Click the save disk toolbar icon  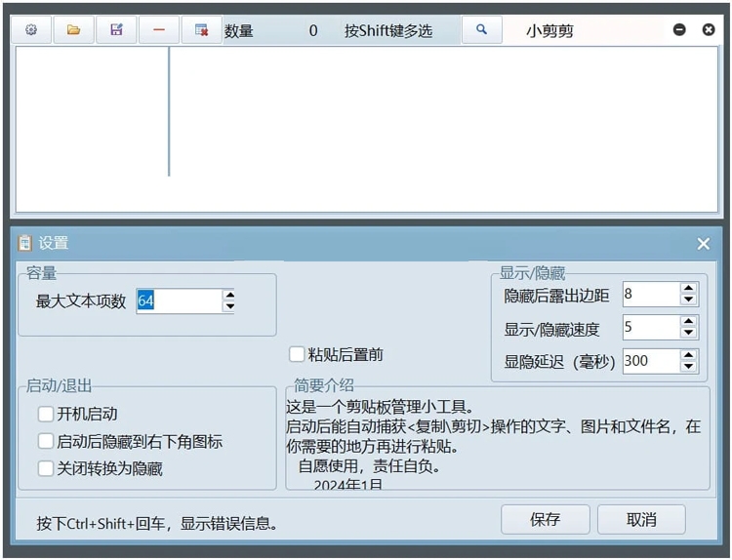tap(116, 30)
